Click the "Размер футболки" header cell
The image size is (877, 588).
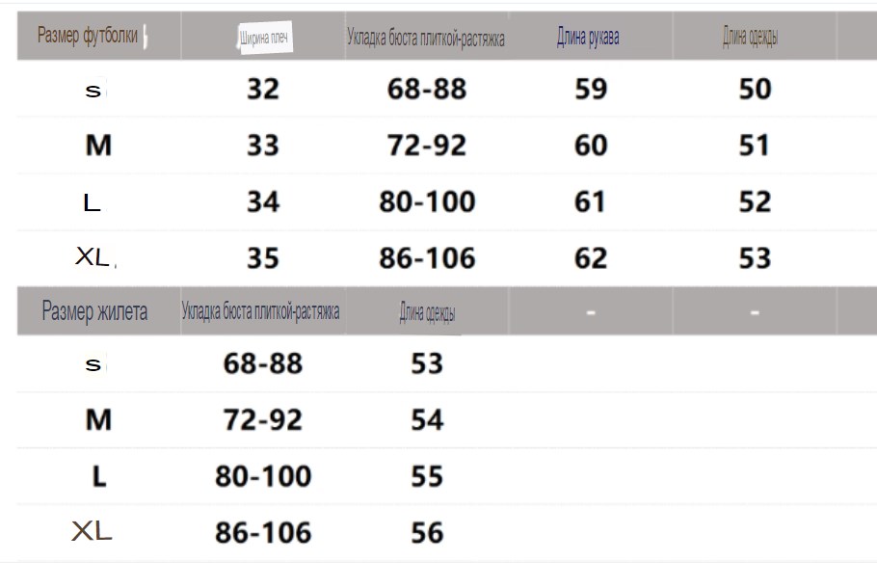pyautogui.click(x=88, y=37)
